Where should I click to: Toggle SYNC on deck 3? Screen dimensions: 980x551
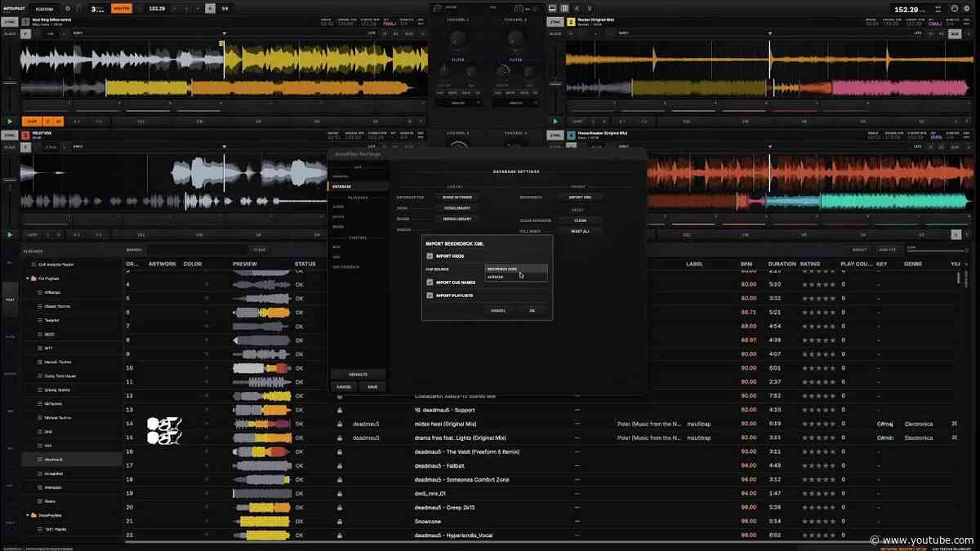point(10,135)
